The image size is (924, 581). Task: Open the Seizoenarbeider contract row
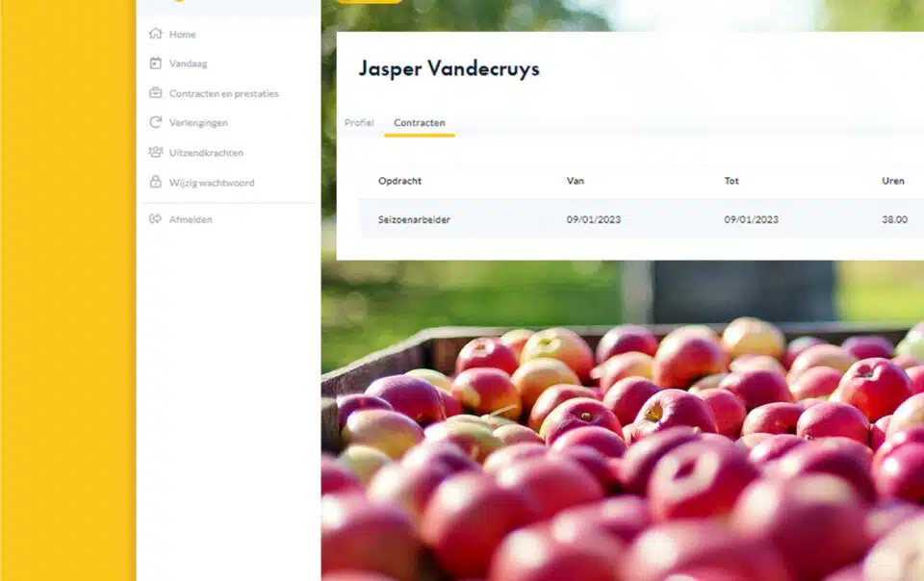pos(641,219)
